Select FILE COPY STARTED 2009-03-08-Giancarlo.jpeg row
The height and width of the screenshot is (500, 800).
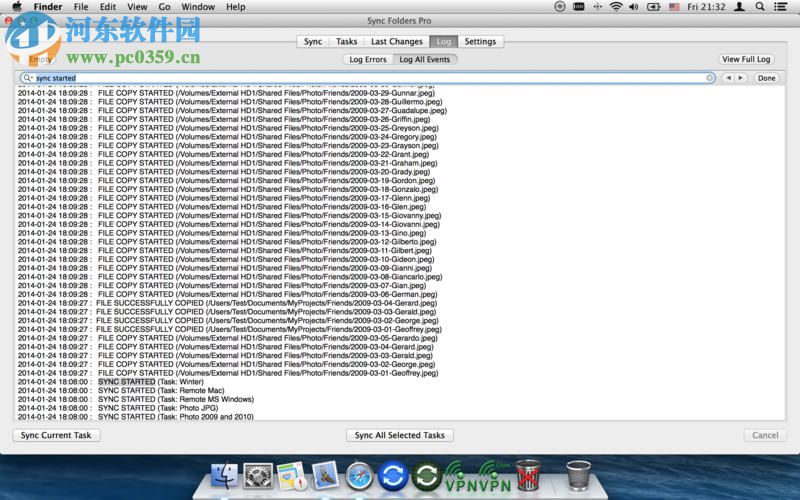click(x=230, y=277)
